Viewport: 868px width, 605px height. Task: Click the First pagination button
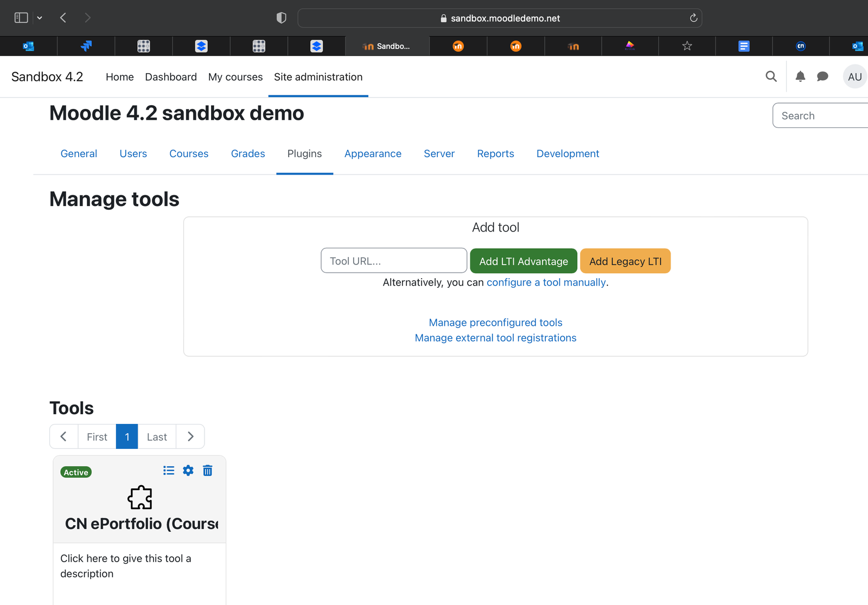point(97,436)
